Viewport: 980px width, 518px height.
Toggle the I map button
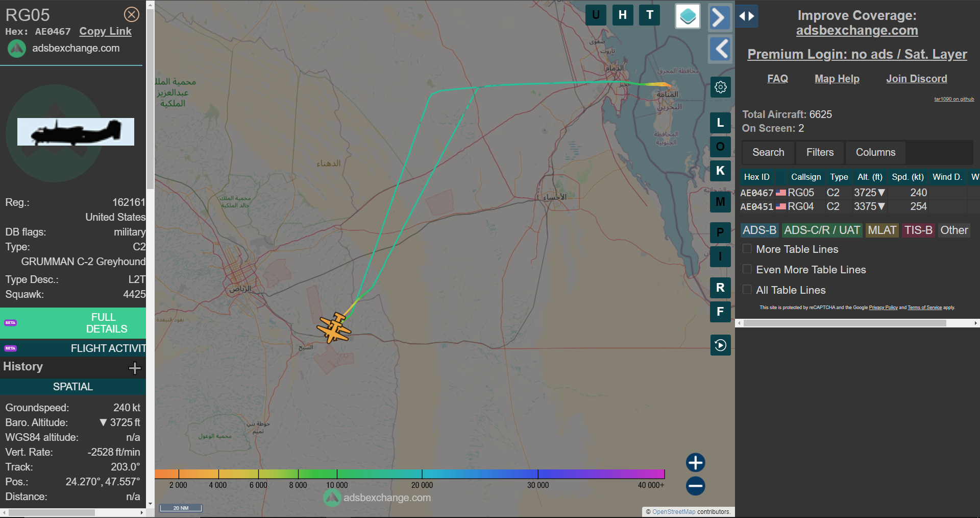720,256
